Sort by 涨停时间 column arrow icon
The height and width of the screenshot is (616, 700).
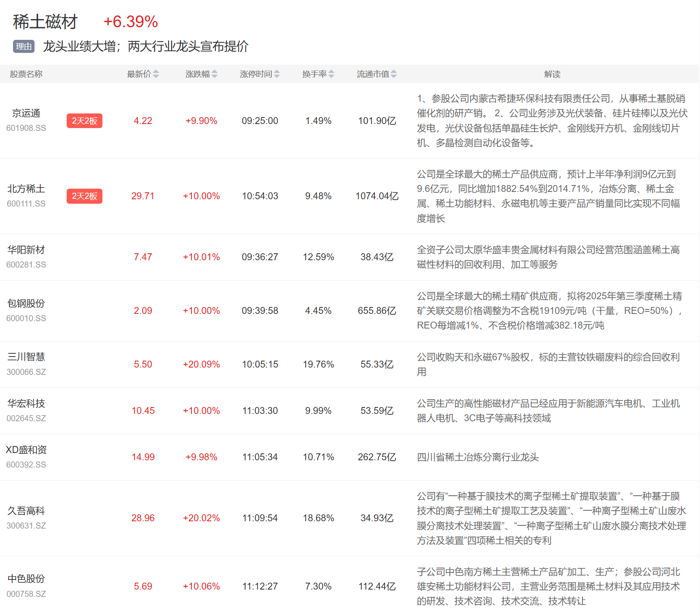click(277, 74)
